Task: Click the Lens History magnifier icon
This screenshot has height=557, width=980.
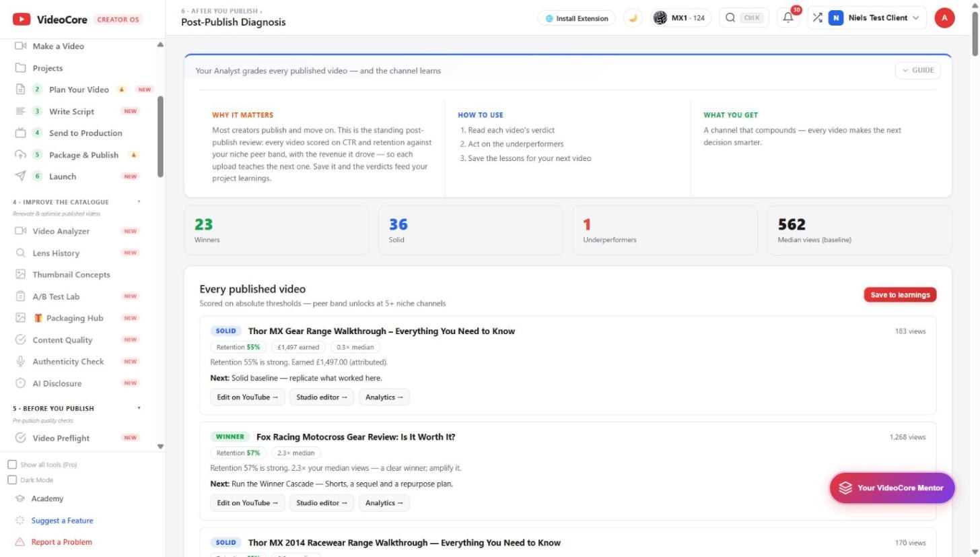Action: tap(21, 253)
